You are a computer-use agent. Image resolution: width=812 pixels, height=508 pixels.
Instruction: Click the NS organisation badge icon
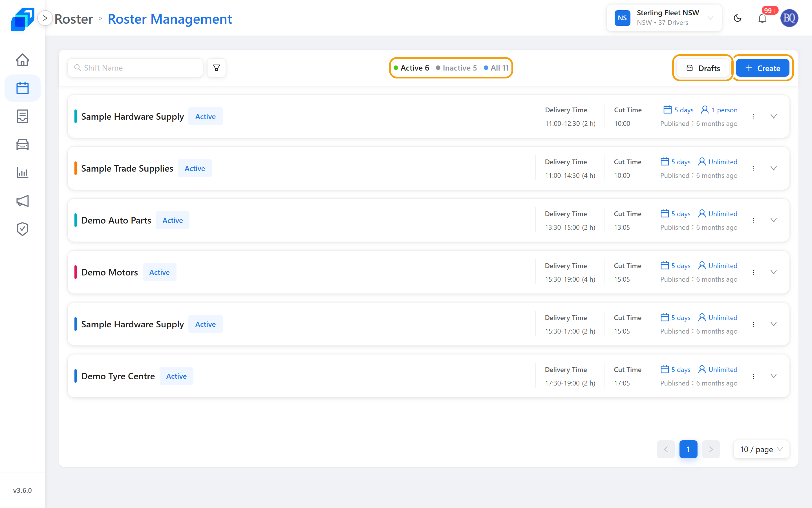[622, 18]
